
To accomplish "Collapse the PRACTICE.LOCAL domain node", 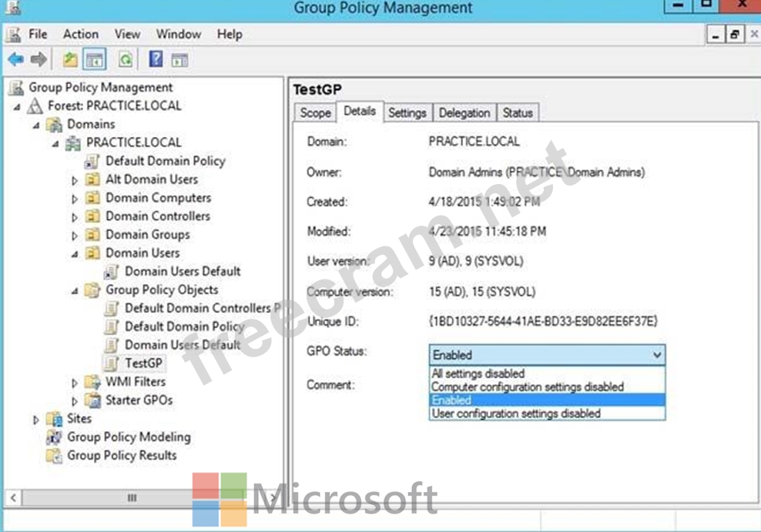I will (x=55, y=144).
